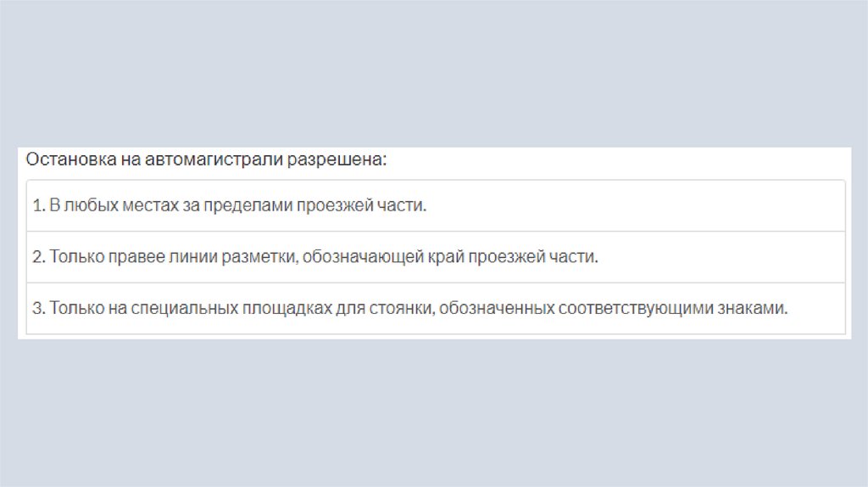Choose 'В любых местах за пределами проезжей части'

pyautogui.click(x=237, y=206)
